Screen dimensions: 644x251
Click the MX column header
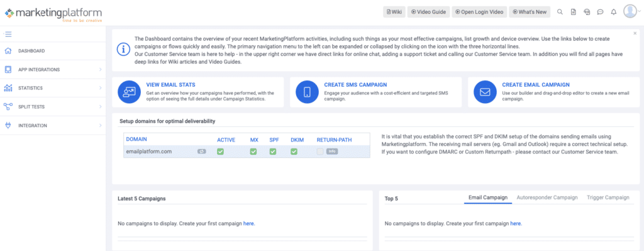click(x=254, y=140)
